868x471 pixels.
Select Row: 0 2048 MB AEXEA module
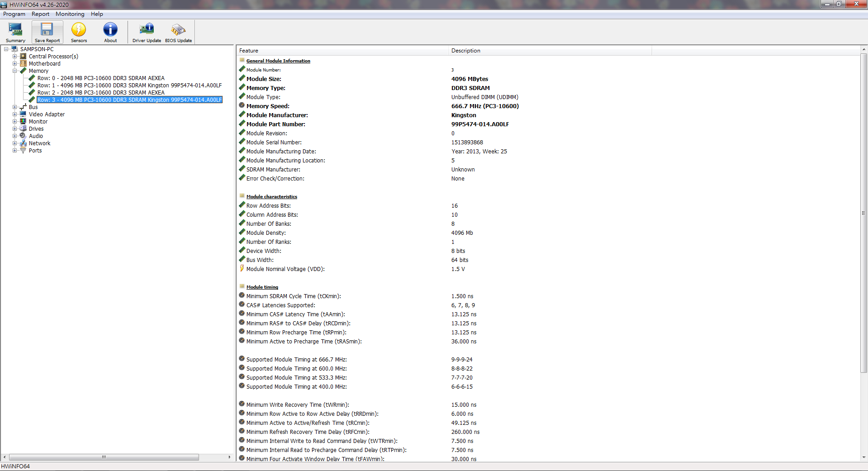coord(101,78)
